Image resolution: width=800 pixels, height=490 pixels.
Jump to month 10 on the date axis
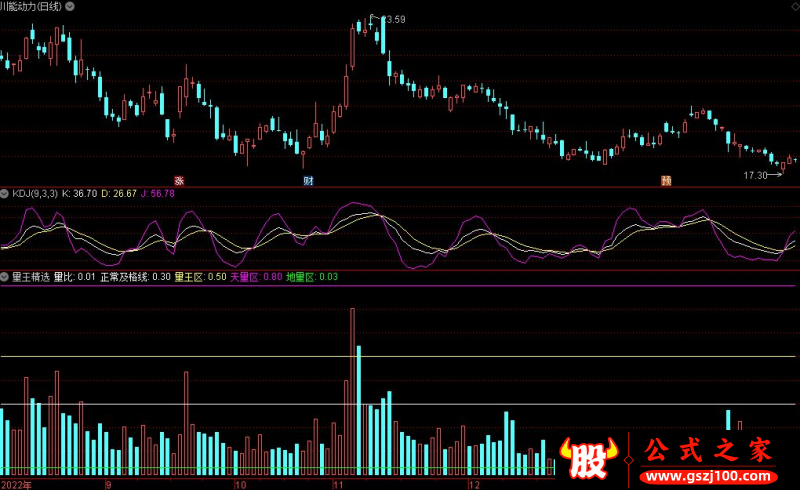pyautogui.click(x=240, y=484)
